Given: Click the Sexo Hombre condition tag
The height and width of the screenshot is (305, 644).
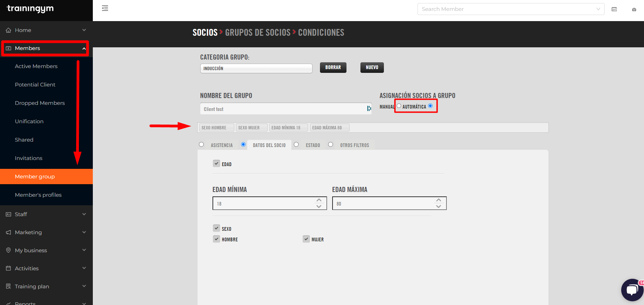Looking at the screenshot, I should click(217, 128).
